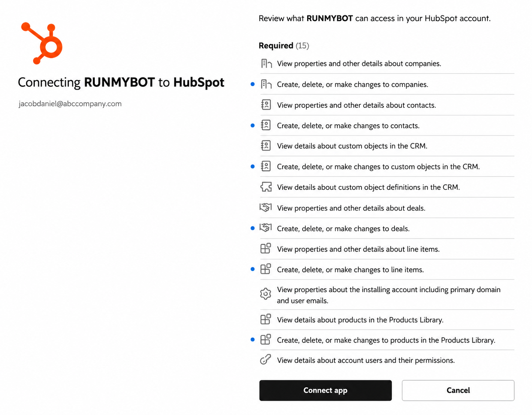The width and height of the screenshot is (532, 415).
Task: Click 'Create, delete, or make changes to products' text
Action: click(386, 340)
